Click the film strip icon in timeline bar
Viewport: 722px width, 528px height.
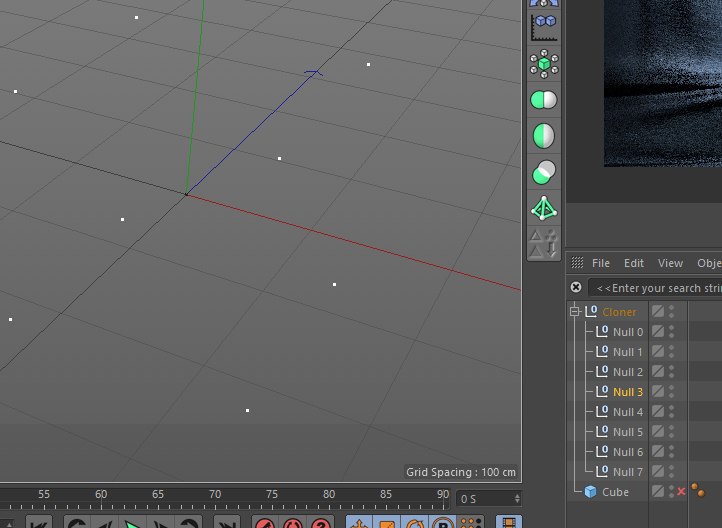tap(509, 524)
